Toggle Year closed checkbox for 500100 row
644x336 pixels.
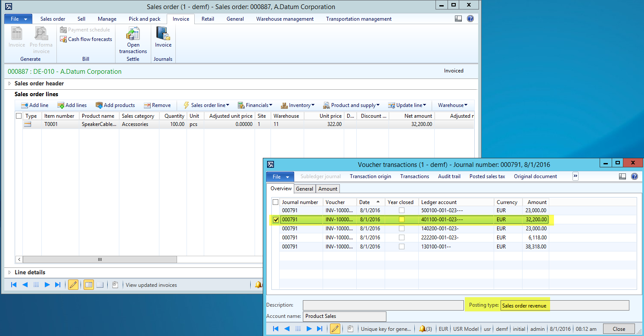401,210
